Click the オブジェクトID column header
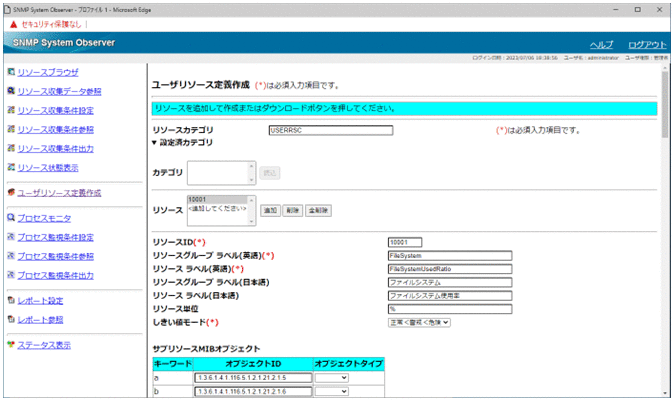The width and height of the screenshot is (672, 400). 253,364
